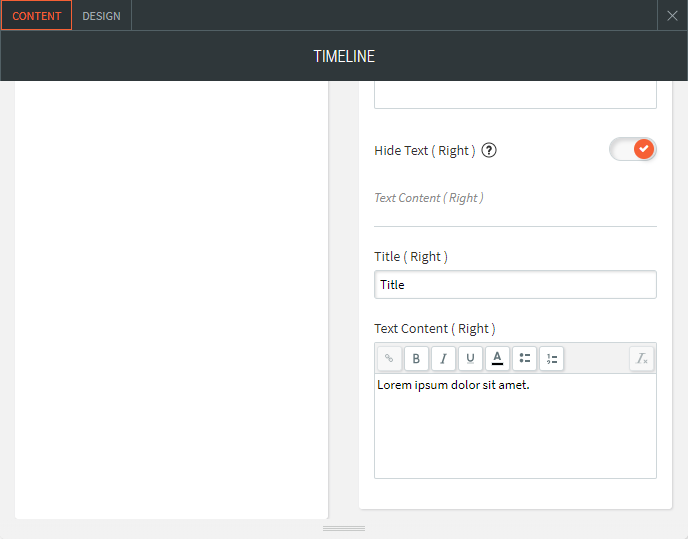Click the partially visible field above Hide Text
688x539 pixels.
pyautogui.click(x=515, y=95)
